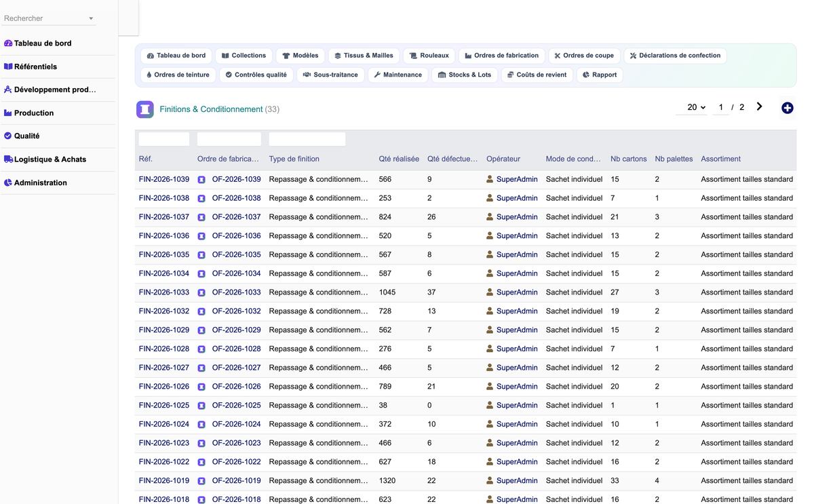Sort by Réf. column header
The height and width of the screenshot is (504, 814).
145,159
